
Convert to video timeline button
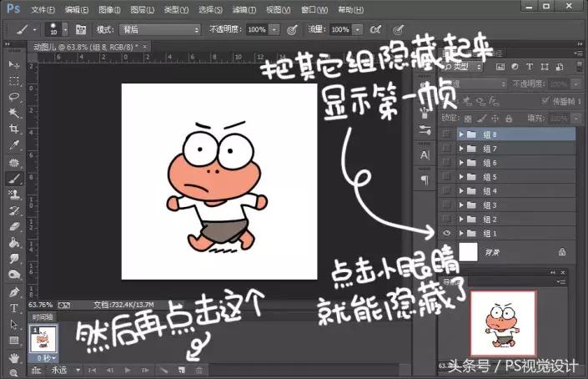[x=36, y=371]
